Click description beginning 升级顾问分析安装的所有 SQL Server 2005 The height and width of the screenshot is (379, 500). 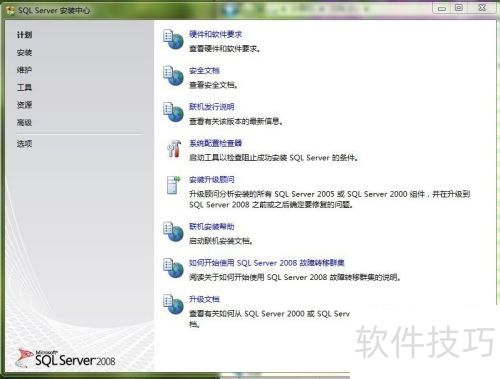point(329,199)
